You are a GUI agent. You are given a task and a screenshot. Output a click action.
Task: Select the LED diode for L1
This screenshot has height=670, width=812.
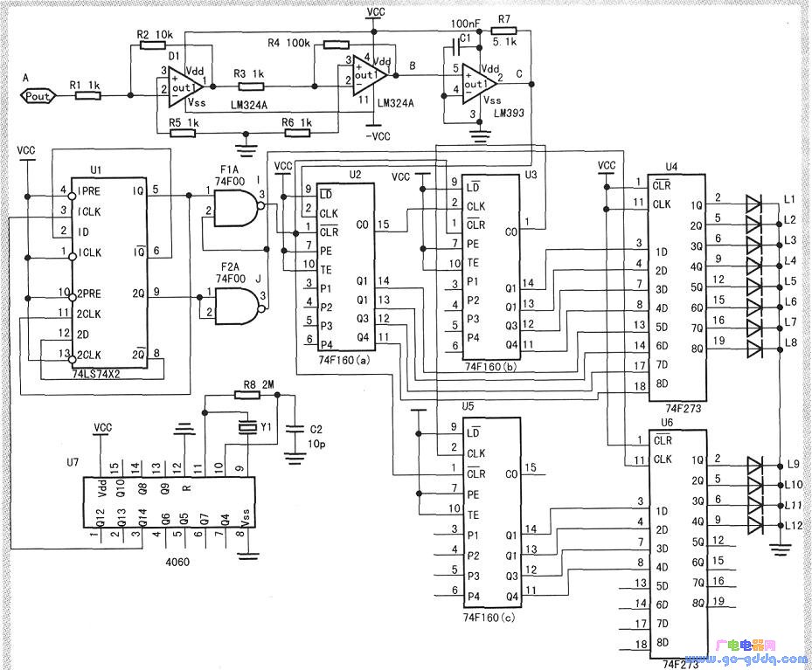tap(754, 204)
